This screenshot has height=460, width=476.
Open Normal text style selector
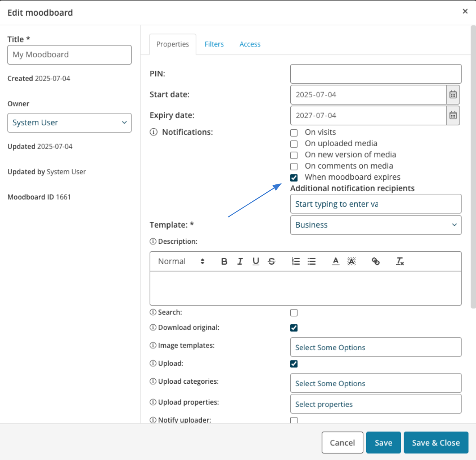pyautogui.click(x=181, y=261)
